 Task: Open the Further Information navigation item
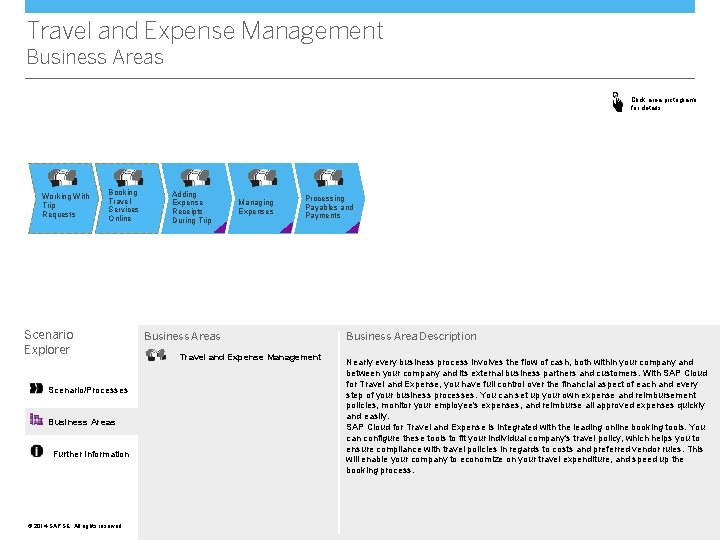(x=81, y=454)
